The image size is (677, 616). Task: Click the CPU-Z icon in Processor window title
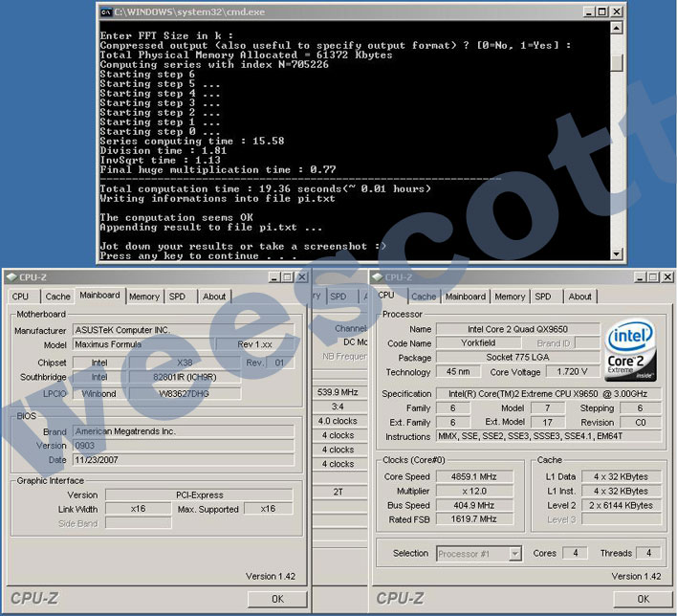pos(378,276)
